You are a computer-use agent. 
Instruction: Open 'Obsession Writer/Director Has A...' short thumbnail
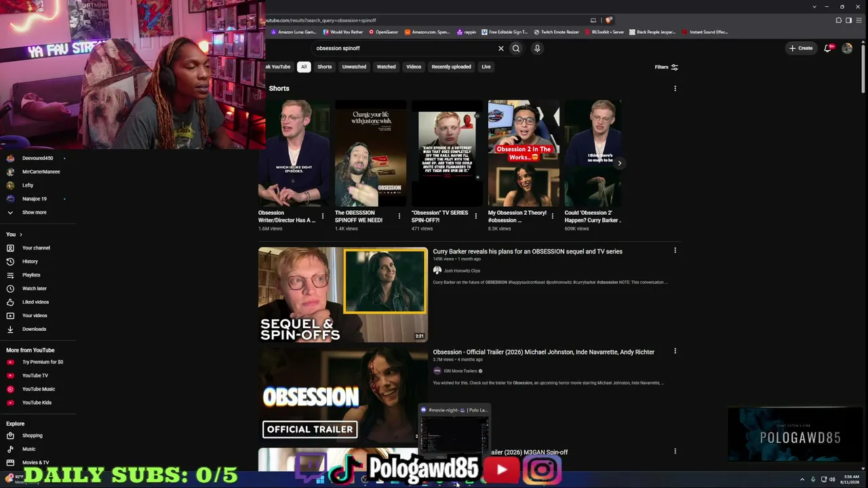pyautogui.click(x=294, y=153)
